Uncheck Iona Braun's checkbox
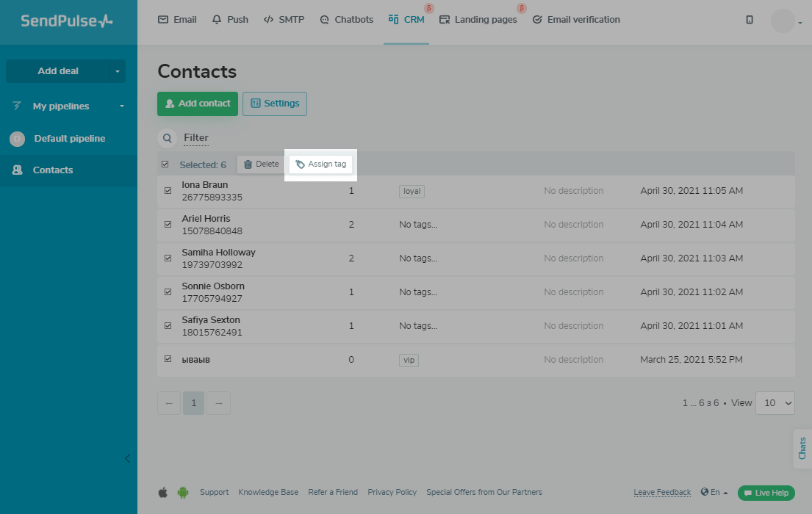The width and height of the screenshot is (812, 514). click(x=168, y=190)
